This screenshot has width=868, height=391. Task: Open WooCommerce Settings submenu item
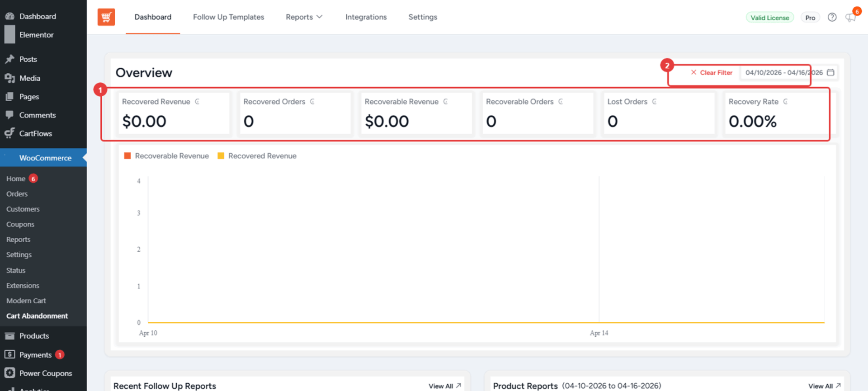pyautogui.click(x=19, y=255)
